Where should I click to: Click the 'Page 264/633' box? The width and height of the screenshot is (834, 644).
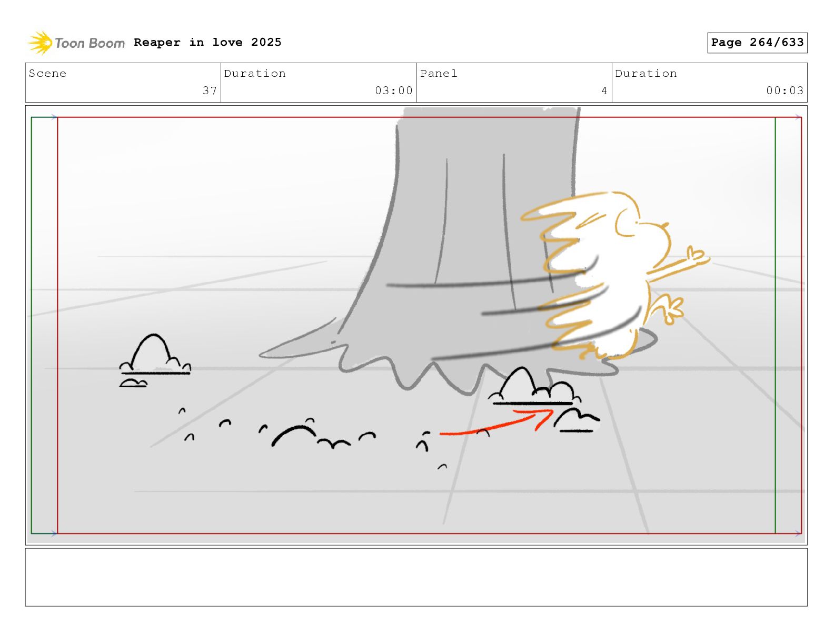[x=757, y=43]
